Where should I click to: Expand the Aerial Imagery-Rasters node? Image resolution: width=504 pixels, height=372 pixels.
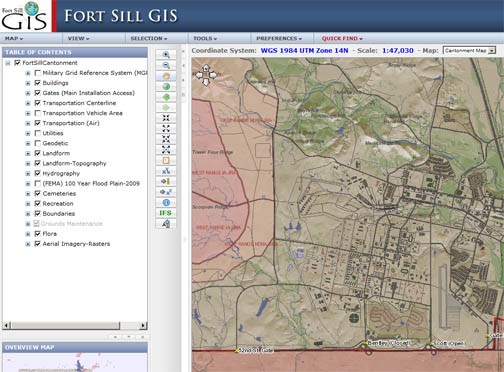coord(28,244)
